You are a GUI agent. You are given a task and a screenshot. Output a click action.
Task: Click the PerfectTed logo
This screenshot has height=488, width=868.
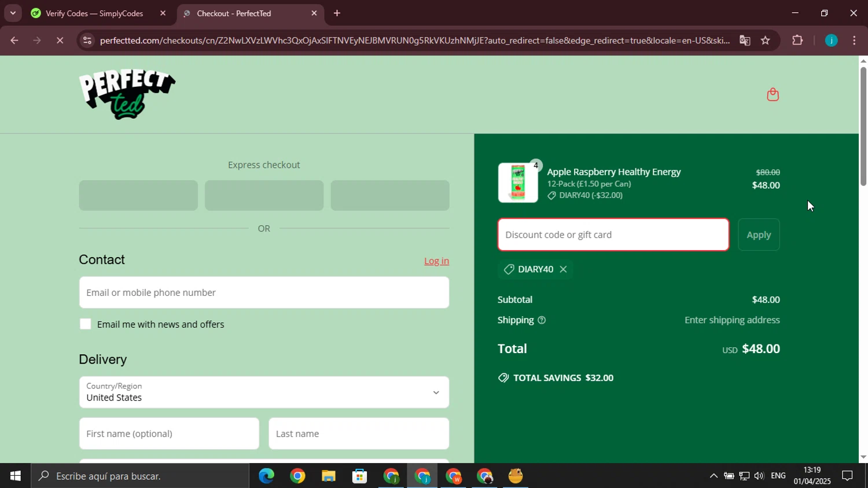pos(127,94)
